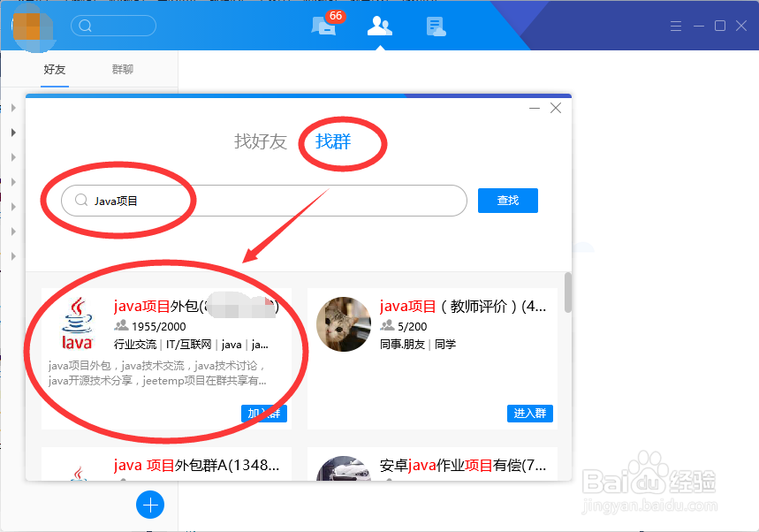Expand the lowest sidebar arrow on the left
This screenshot has height=532, width=759.
(x=14, y=255)
